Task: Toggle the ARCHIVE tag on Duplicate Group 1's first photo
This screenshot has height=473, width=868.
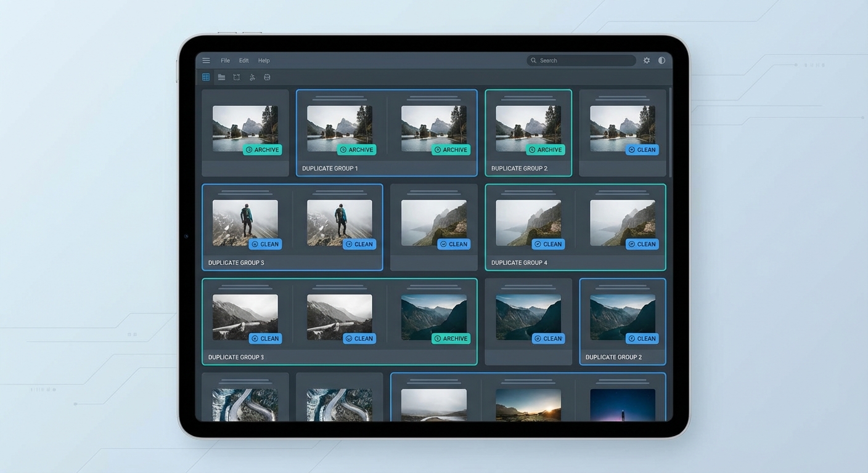Action: coord(356,150)
